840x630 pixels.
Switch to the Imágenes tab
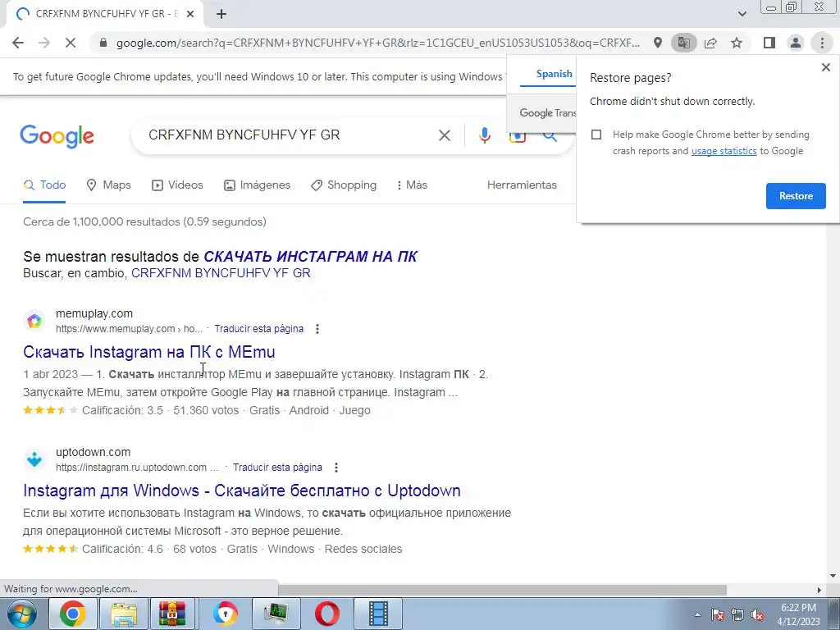[x=257, y=185]
